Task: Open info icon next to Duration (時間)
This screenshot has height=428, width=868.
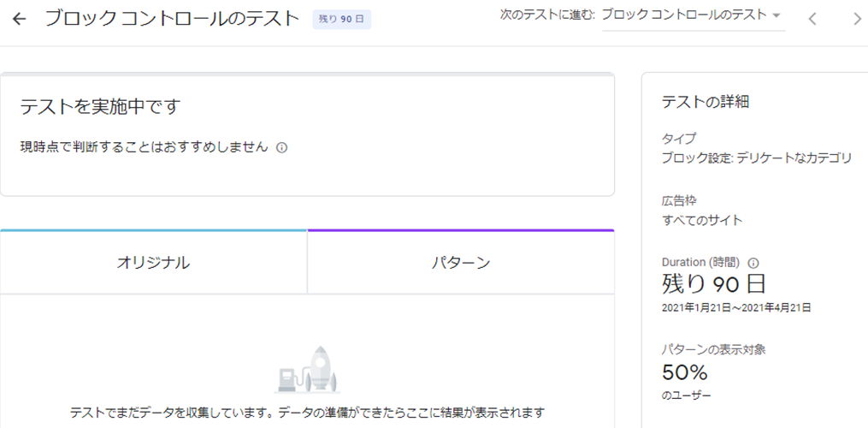Action: pos(753,263)
